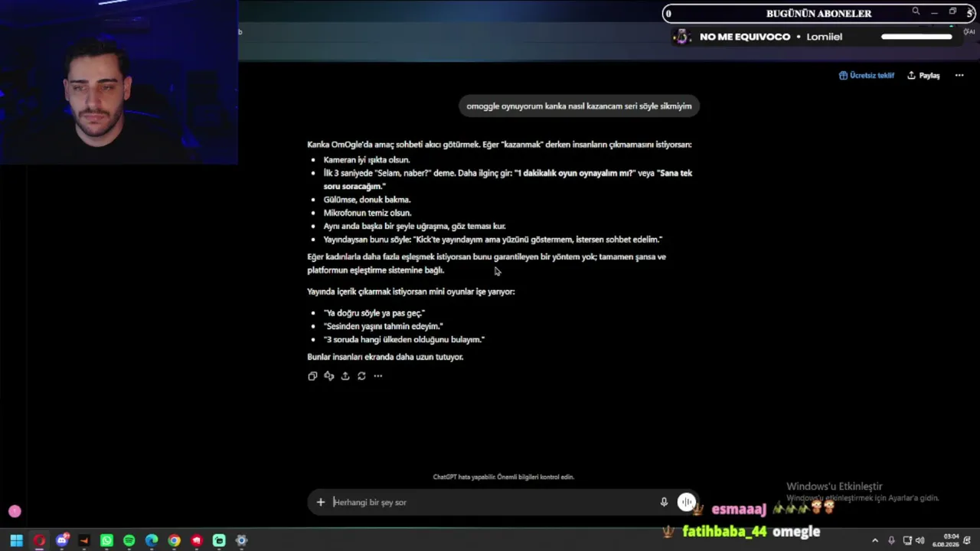Click the 'Mikrofonun temiz olsun.' bullet

point(367,213)
